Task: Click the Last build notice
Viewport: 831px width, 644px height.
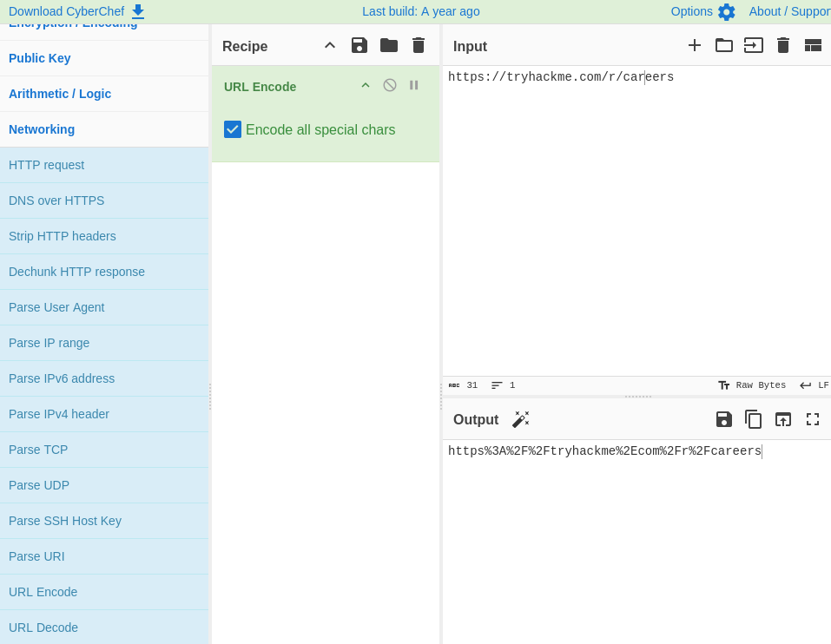Action: coord(421,11)
